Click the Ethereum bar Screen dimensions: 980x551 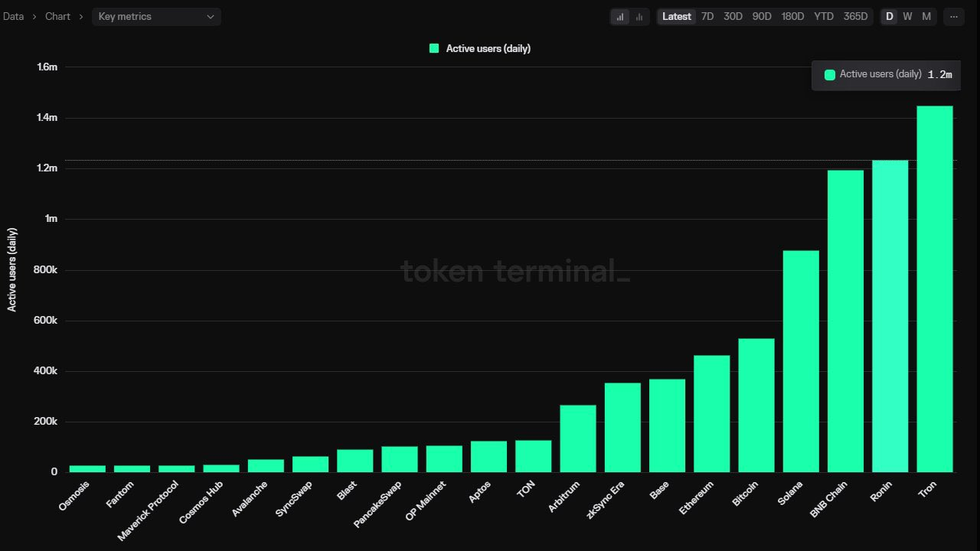(x=712, y=414)
